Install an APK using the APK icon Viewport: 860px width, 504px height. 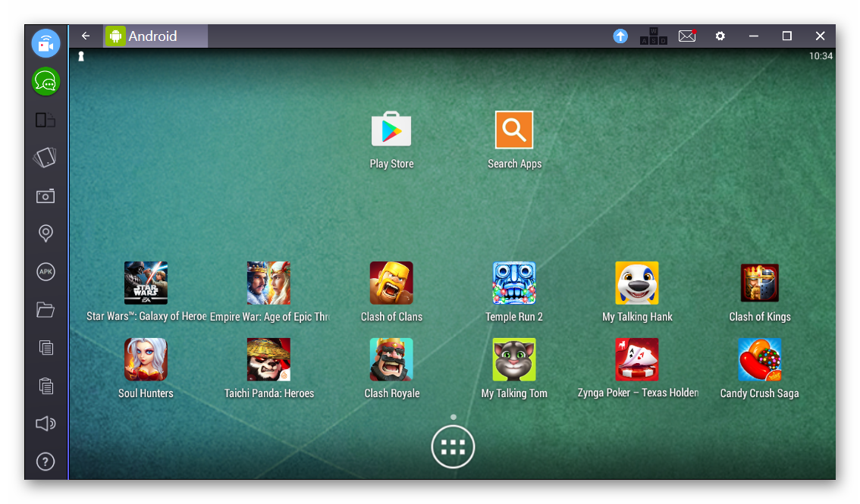(46, 272)
